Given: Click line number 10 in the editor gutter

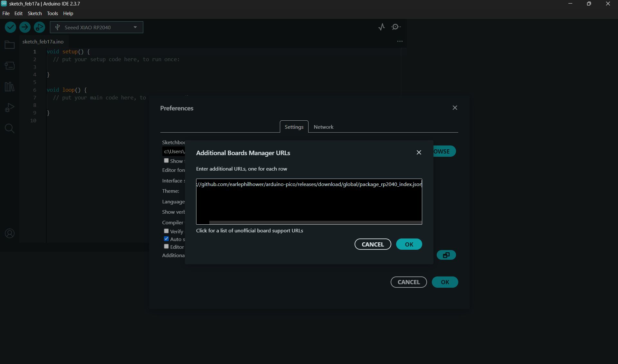Looking at the screenshot, I should click(x=33, y=121).
